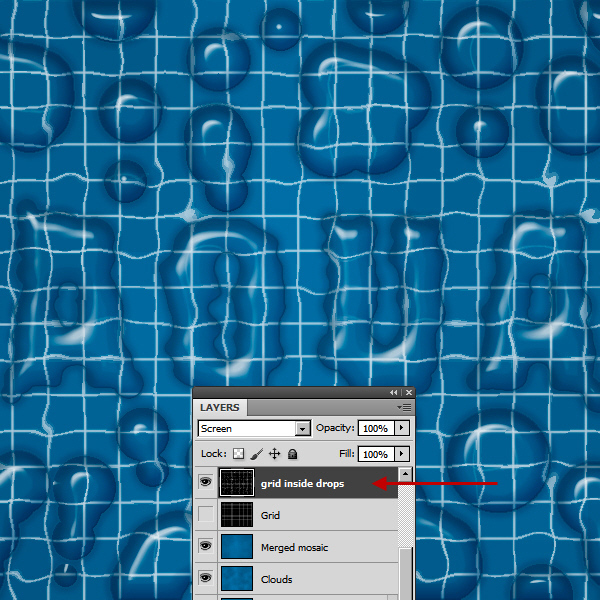Open the Layers panel options menu
The image size is (600, 600).
[x=404, y=408]
